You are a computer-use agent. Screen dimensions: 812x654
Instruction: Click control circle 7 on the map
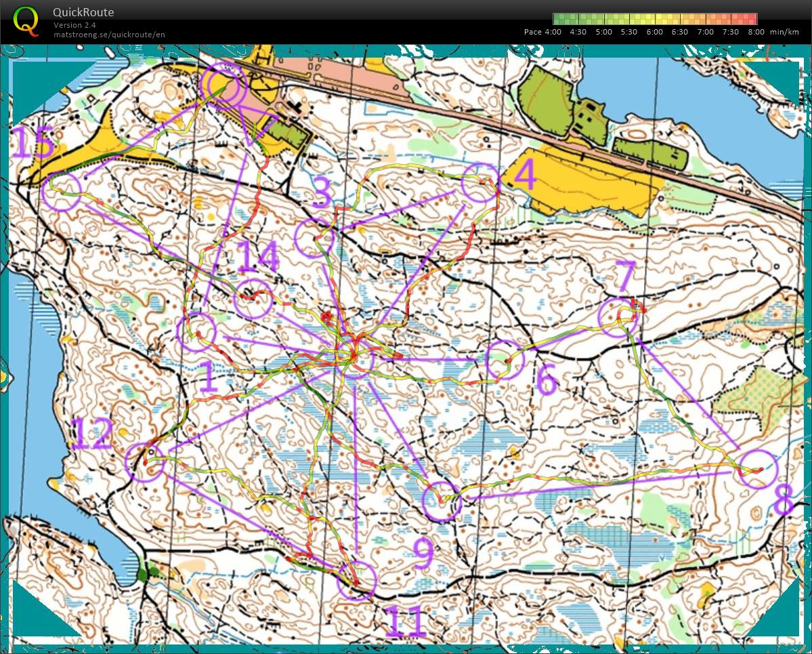pos(618,317)
